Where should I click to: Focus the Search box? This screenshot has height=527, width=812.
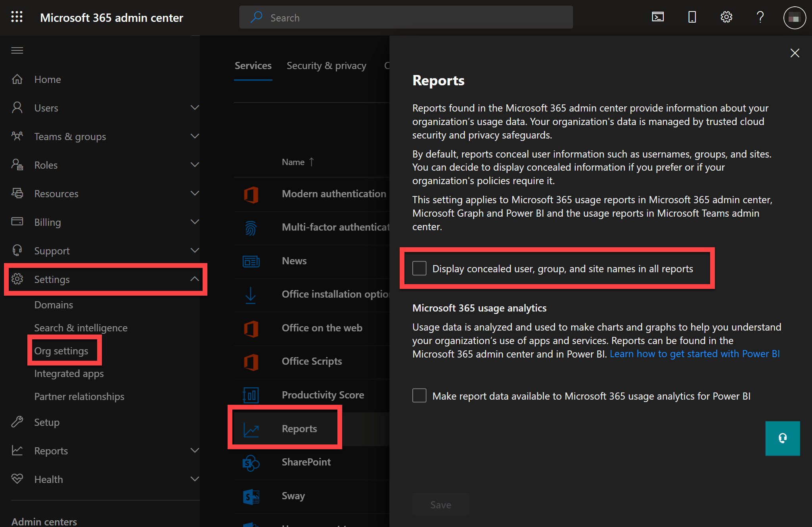406,17
